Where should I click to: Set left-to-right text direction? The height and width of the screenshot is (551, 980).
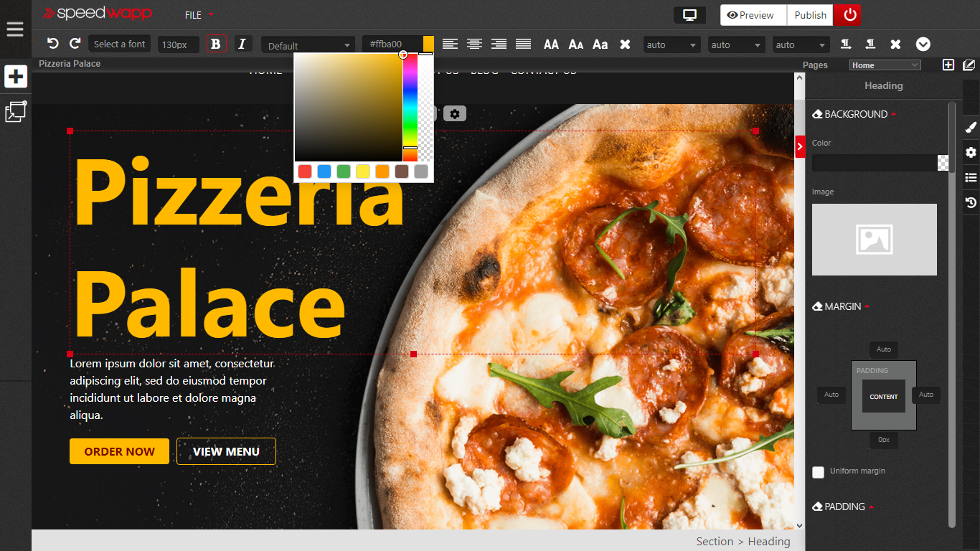(x=846, y=44)
